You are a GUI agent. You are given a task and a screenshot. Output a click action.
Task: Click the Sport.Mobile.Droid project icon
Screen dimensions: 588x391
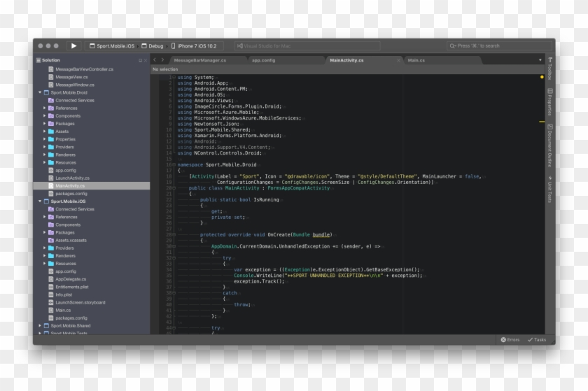coord(46,92)
